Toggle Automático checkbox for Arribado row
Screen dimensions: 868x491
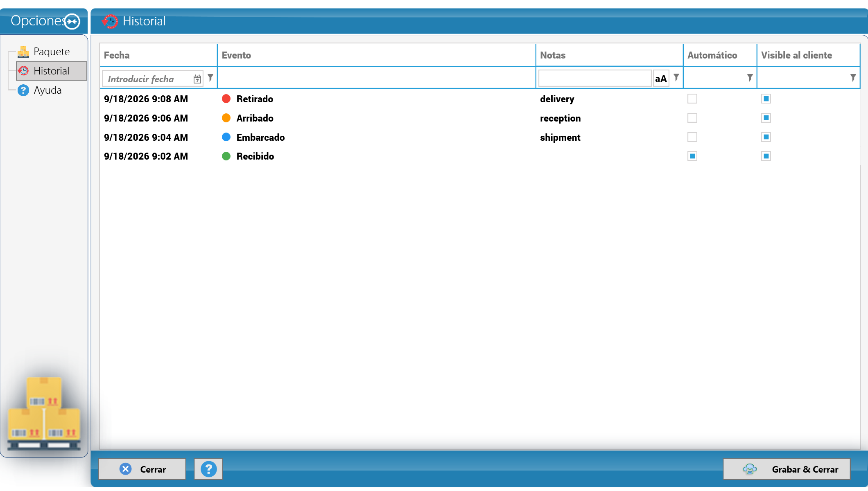click(692, 118)
